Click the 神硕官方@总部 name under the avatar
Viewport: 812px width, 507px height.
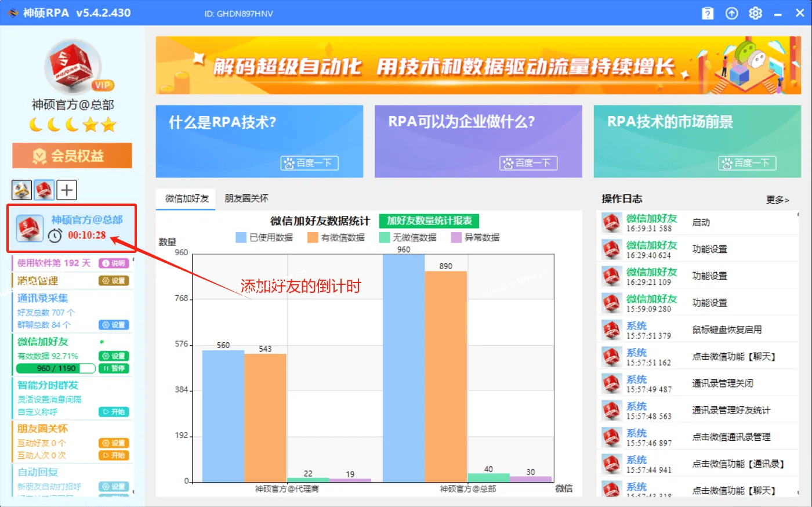[73, 105]
